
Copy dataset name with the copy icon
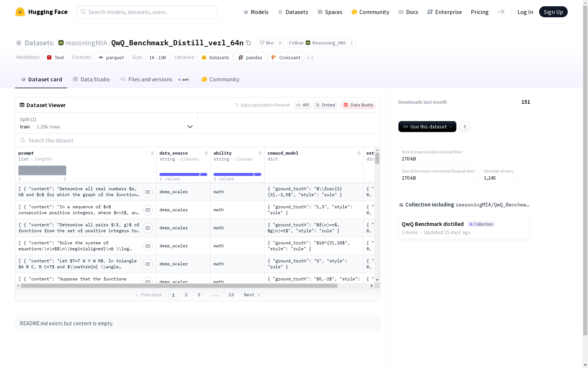(x=248, y=43)
